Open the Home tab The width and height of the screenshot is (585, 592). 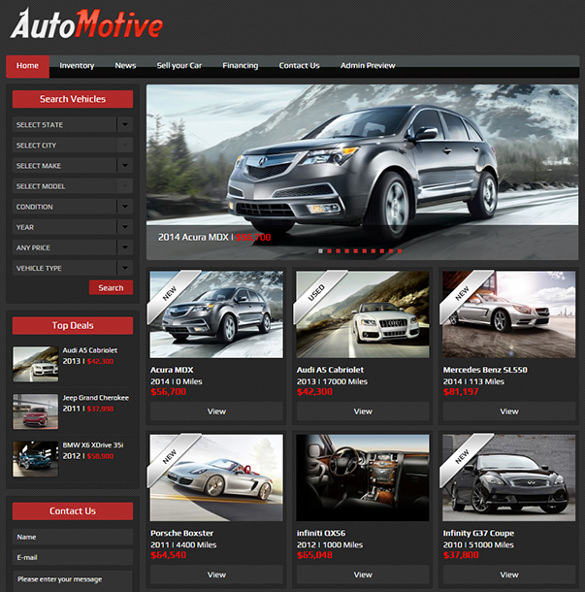28,66
